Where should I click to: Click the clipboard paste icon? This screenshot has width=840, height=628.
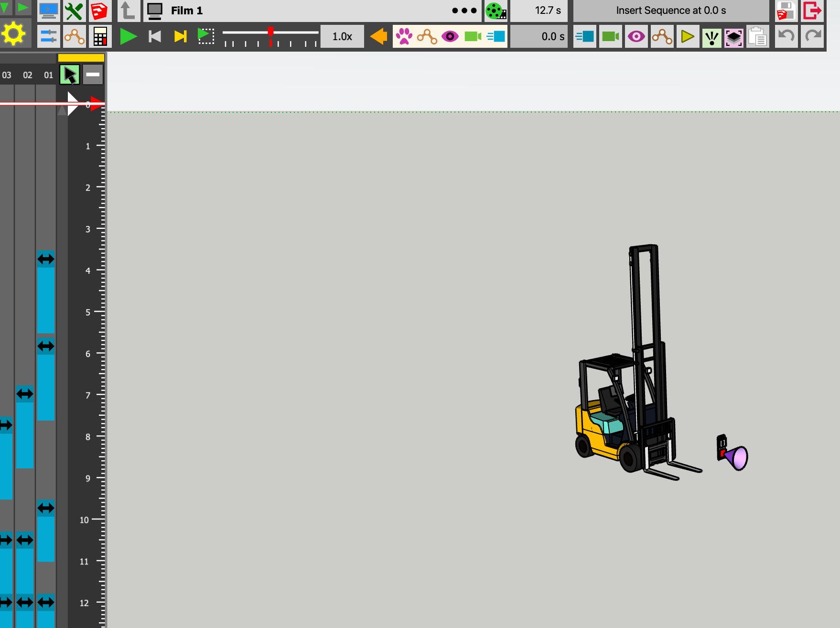click(x=757, y=37)
